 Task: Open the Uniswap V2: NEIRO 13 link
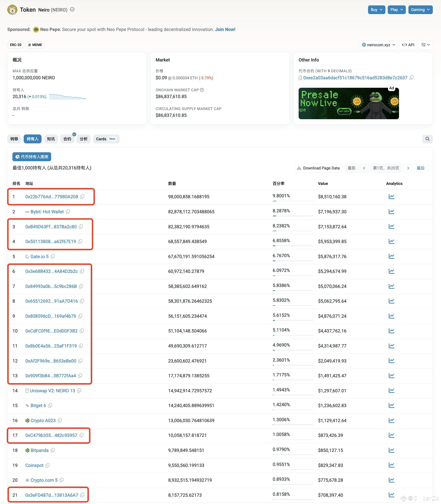[x=52, y=390]
